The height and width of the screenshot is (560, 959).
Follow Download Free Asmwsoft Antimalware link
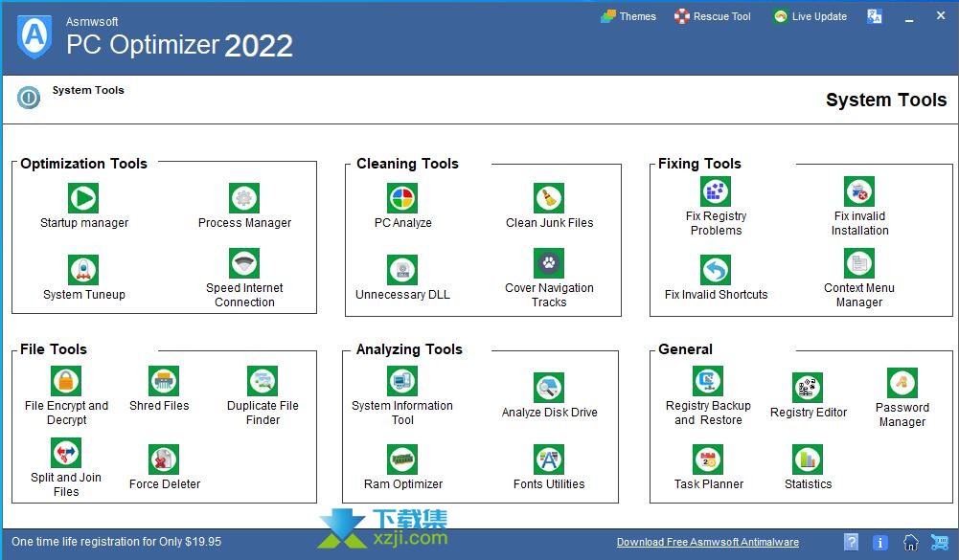708,542
